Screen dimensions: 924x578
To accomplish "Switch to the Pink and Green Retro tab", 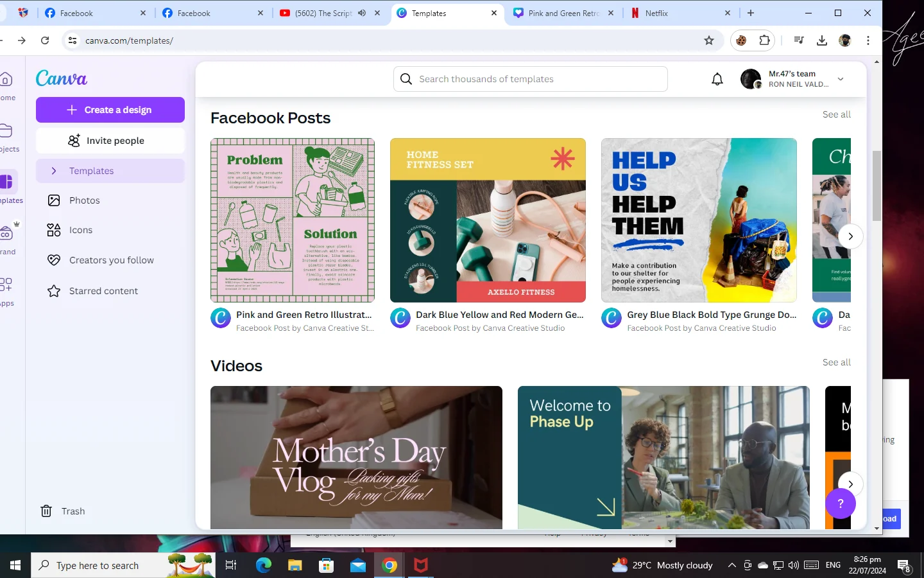I will coord(564,13).
